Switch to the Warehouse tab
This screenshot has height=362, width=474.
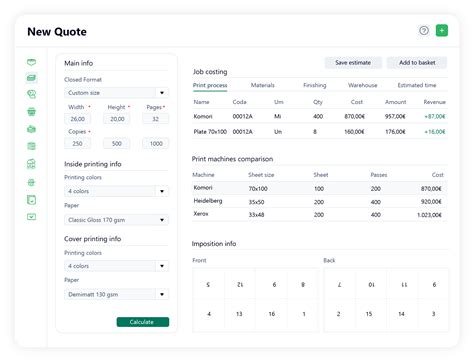[363, 85]
